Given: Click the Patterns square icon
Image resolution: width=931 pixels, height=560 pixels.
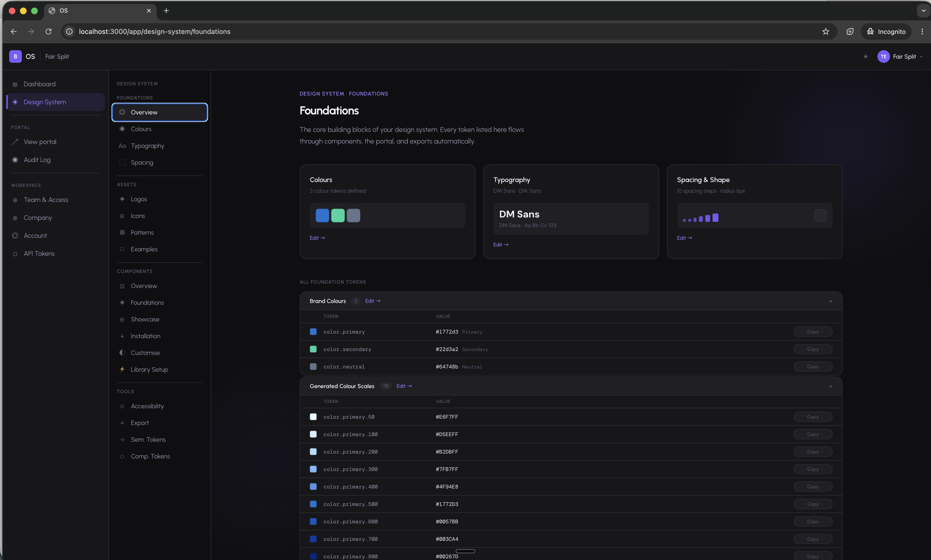Looking at the screenshot, I should click(122, 232).
